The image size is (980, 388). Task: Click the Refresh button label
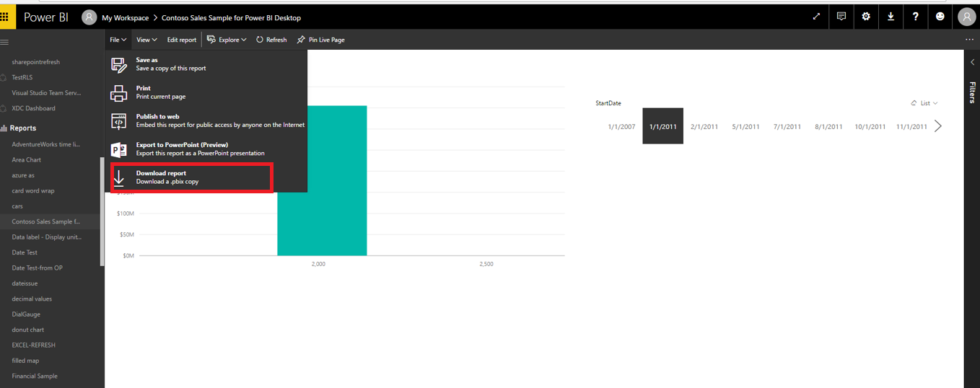tap(276, 40)
